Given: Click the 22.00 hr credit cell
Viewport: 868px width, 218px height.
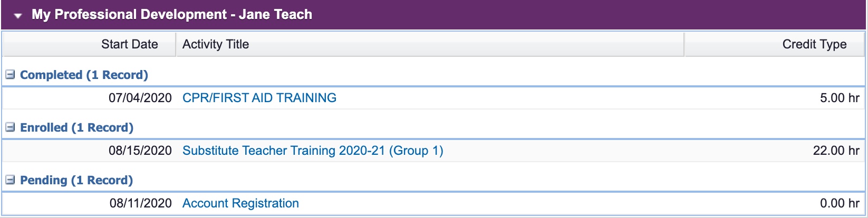Looking at the screenshot, I should pos(836,151).
